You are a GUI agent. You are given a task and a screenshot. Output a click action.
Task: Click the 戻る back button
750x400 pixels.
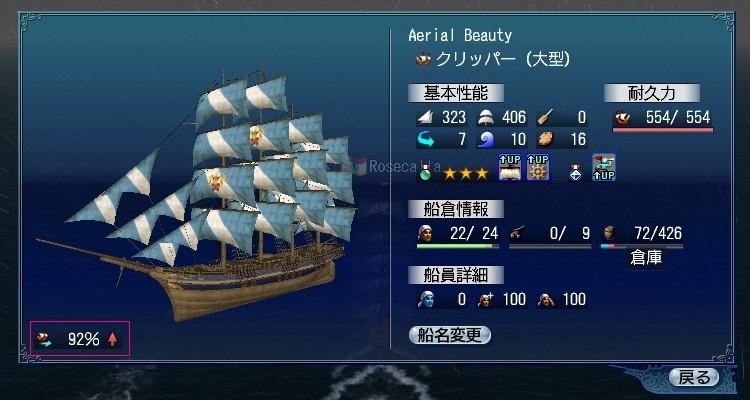tap(694, 377)
